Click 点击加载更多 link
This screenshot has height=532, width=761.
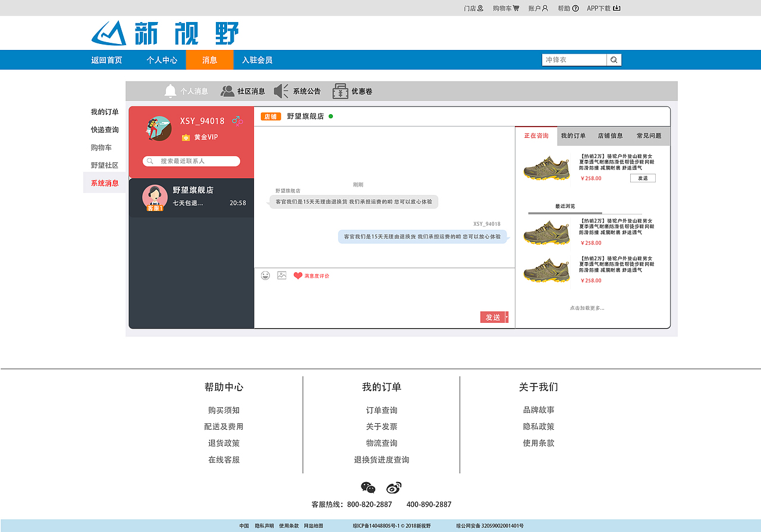[587, 308]
